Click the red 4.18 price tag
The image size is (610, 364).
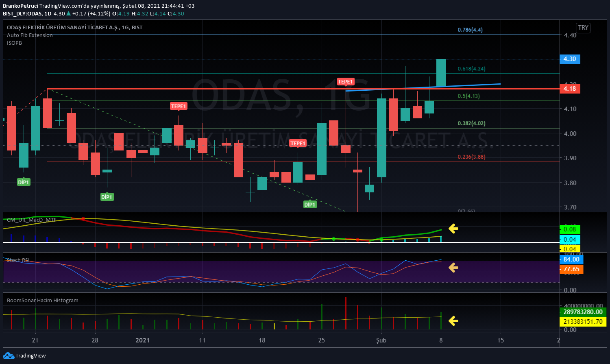[570, 89]
